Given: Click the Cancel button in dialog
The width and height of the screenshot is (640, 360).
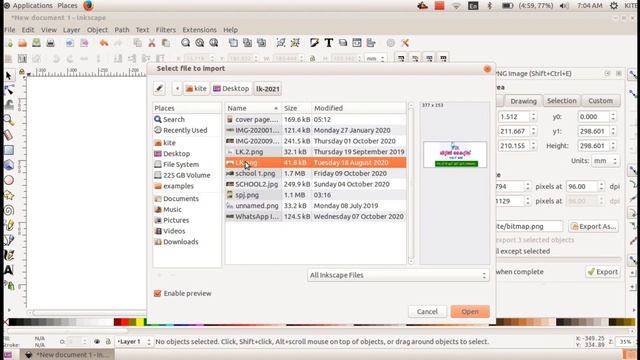Looking at the screenshot, I should coord(427,311).
